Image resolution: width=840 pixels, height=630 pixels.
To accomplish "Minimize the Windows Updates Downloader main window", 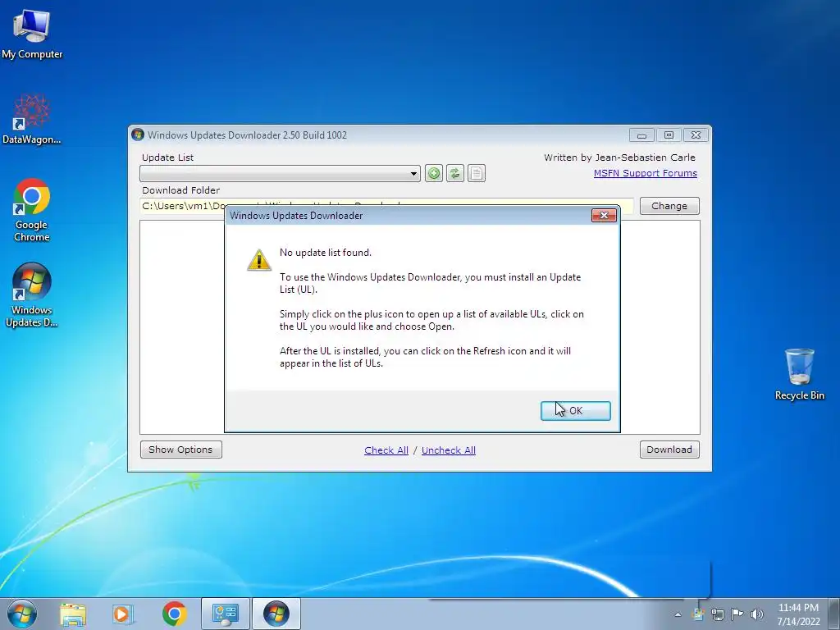I will (641, 135).
